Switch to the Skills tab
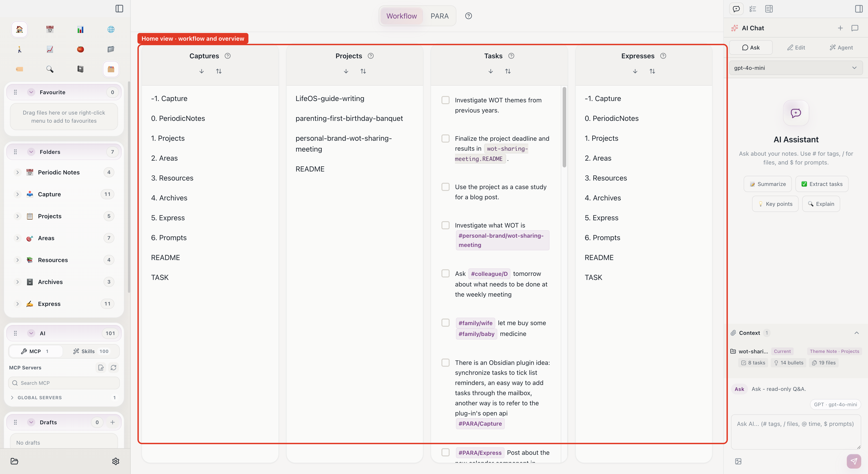 91,351
